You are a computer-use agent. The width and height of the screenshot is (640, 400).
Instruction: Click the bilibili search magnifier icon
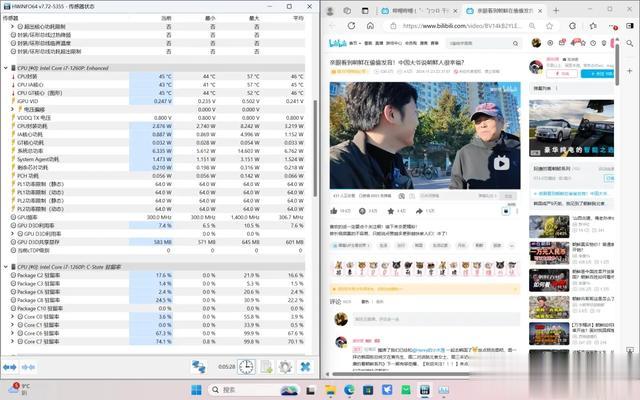point(516,43)
